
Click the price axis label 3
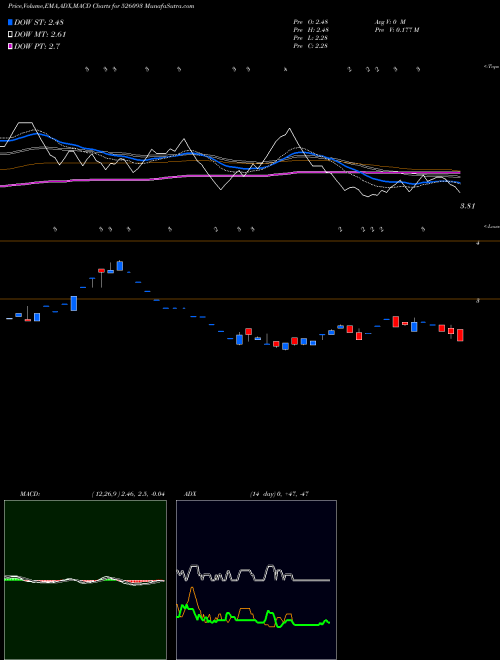point(478,301)
